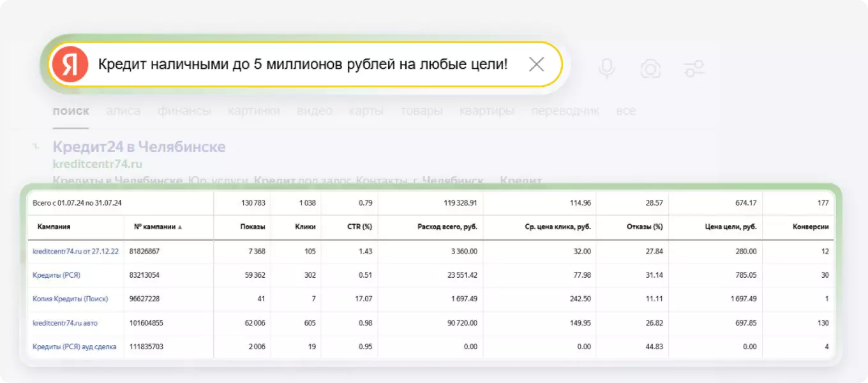The height and width of the screenshot is (383, 868).
Task: Select total conversions value 177
Action: (823, 203)
